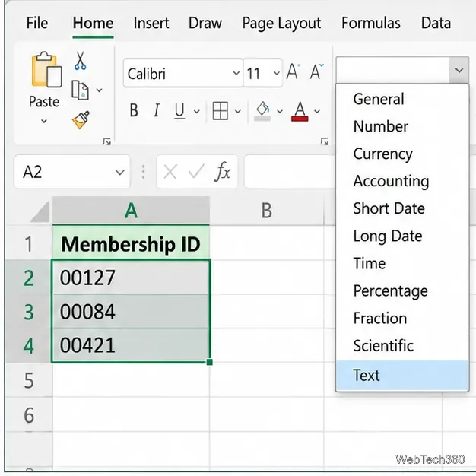Open Fill Color dropdown arrow
This screenshot has width=476, height=476.
(x=280, y=112)
